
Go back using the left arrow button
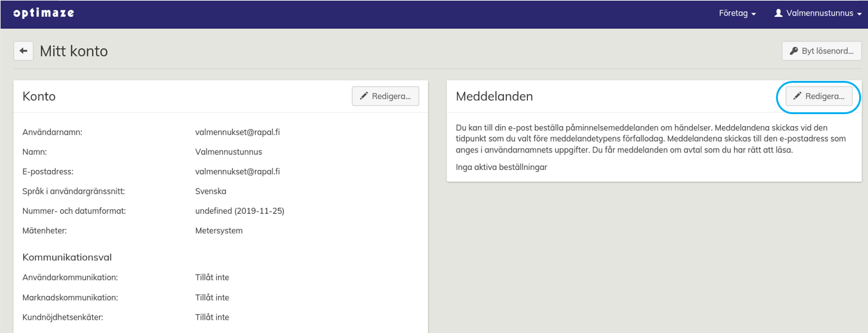tap(24, 51)
